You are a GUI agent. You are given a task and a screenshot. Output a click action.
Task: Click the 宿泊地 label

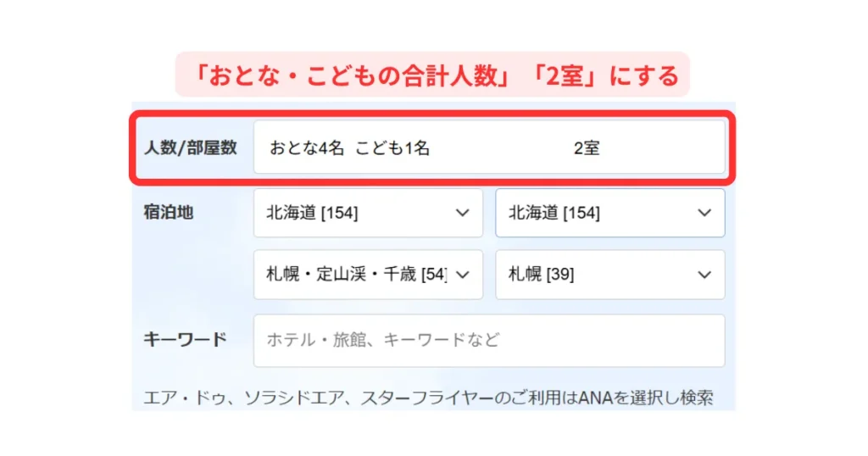pyautogui.click(x=169, y=213)
